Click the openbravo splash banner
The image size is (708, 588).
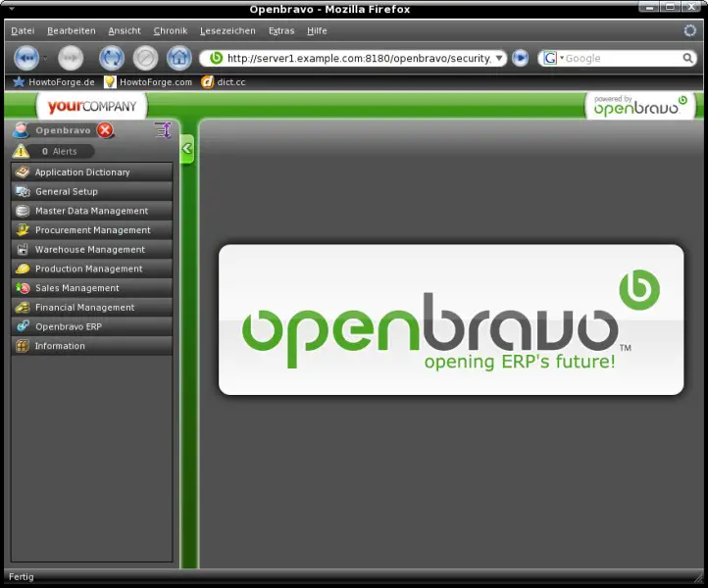pos(451,319)
